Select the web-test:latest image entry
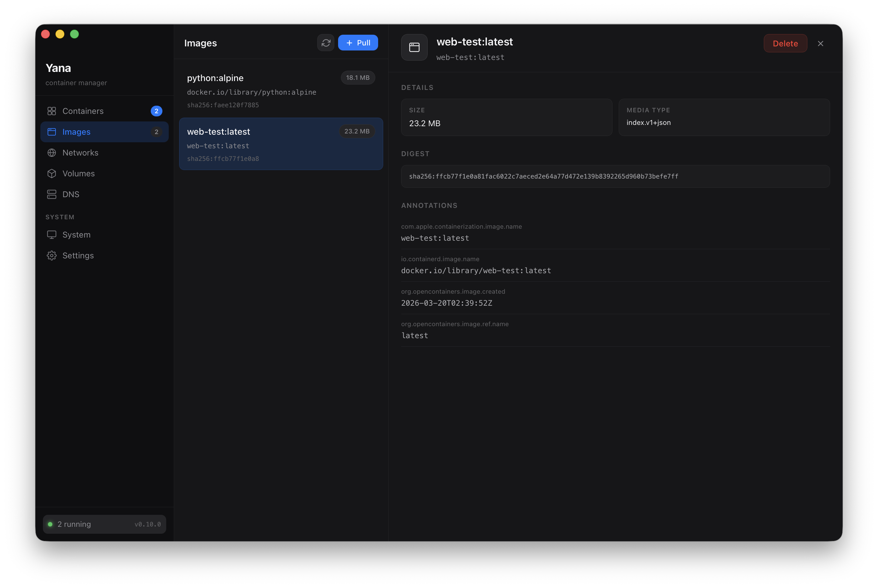The width and height of the screenshot is (878, 588). 281,144
